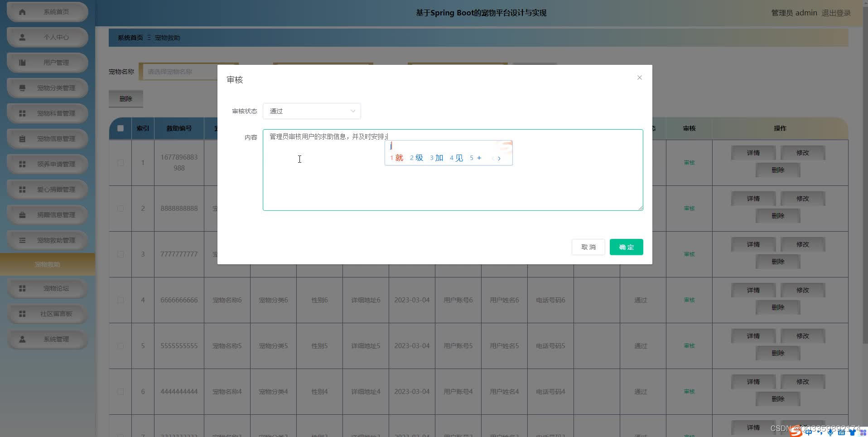Click the 删除 button above the table
Viewport: 868px width, 437px height.
(126, 99)
